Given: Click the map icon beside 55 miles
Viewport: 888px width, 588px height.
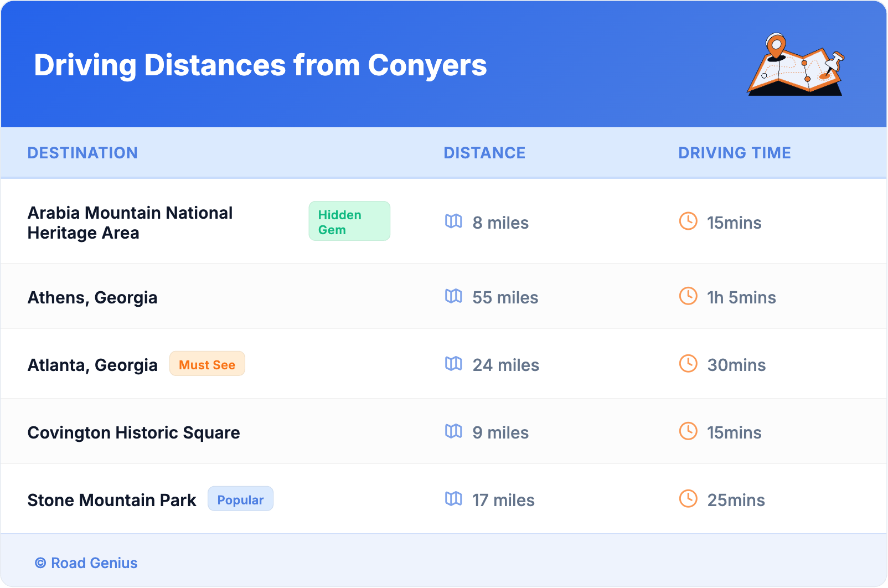Looking at the screenshot, I should coord(453,296).
